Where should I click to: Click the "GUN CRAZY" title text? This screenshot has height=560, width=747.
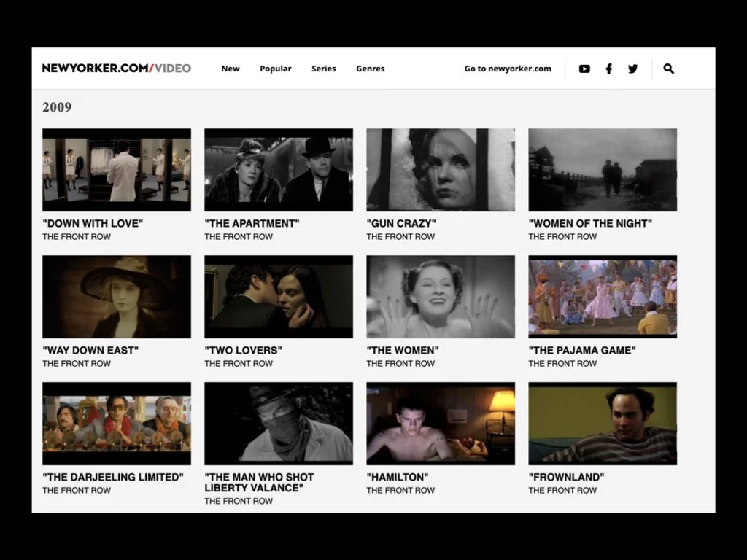(401, 223)
